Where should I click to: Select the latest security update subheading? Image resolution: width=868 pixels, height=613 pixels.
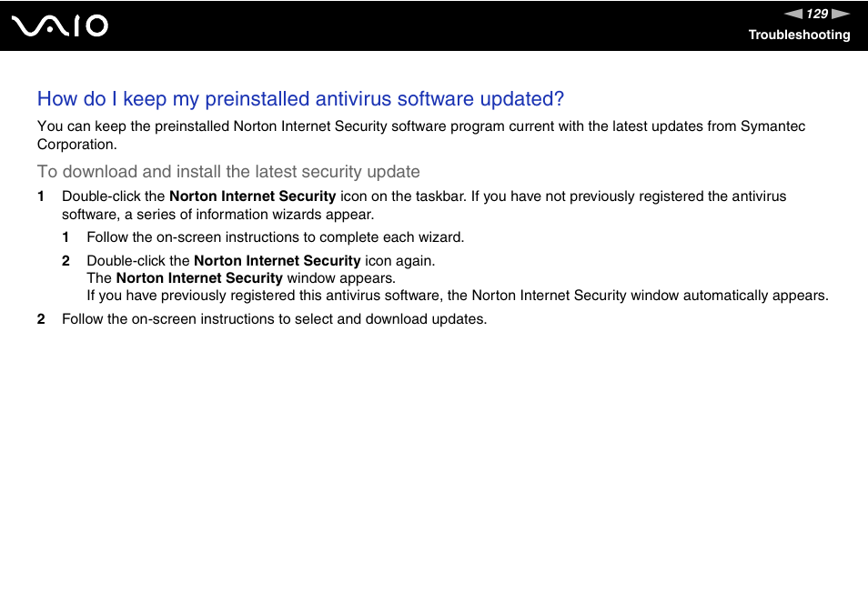tap(228, 172)
